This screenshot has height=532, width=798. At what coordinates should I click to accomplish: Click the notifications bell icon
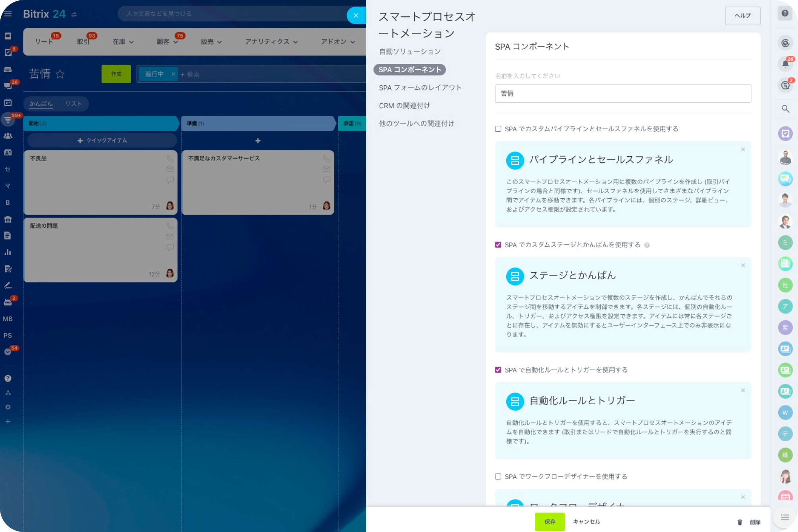coord(785,64)
